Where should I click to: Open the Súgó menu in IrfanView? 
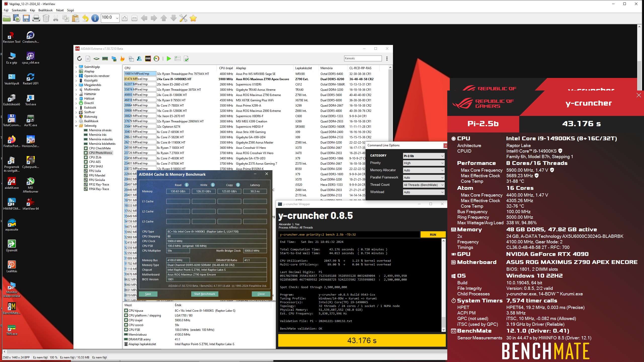tap(70, 10)
